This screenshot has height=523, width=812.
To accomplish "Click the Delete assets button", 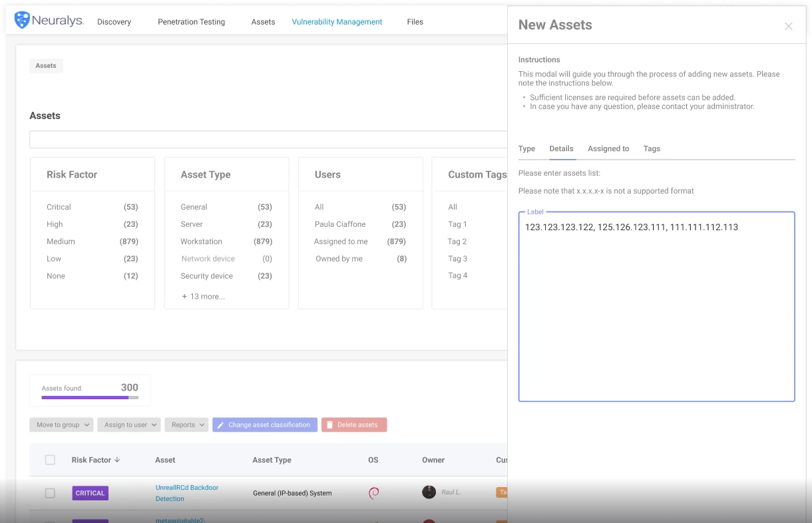I will pyautogui.click(x=354, y=425).
